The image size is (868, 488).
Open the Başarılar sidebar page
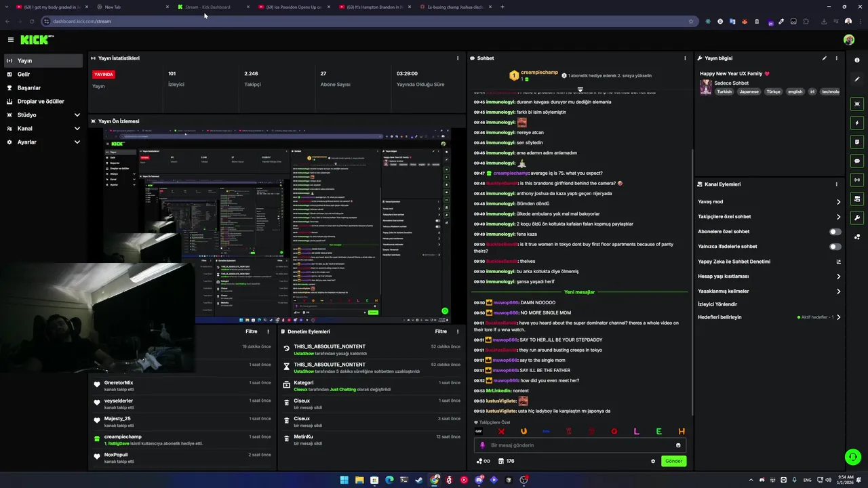pyautogui.click(x=43, y=87)
